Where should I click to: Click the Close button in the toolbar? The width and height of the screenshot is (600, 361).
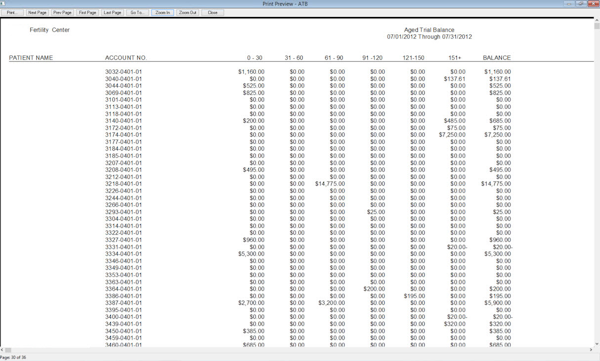coord(213,13)
